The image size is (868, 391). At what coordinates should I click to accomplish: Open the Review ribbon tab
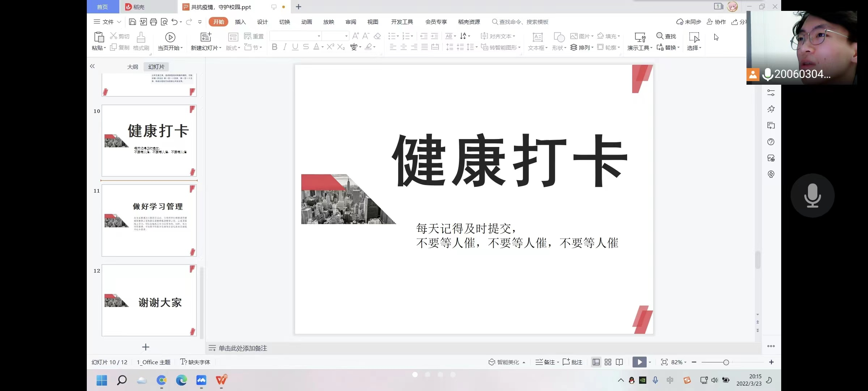click(351, 22)
